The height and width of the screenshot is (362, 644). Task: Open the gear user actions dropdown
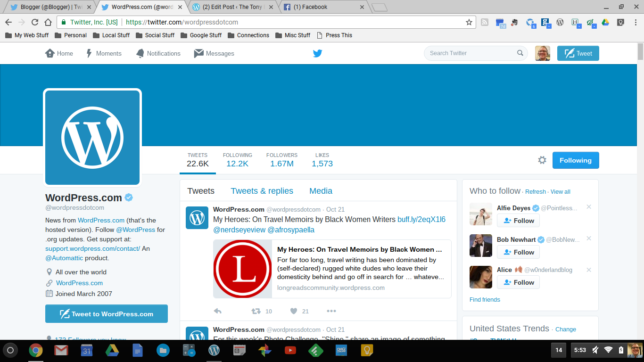(542, 160)
